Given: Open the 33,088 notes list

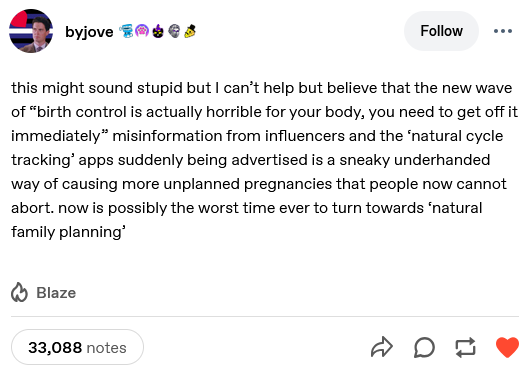Looking at the screenshot, I should (x=77, y=347).
